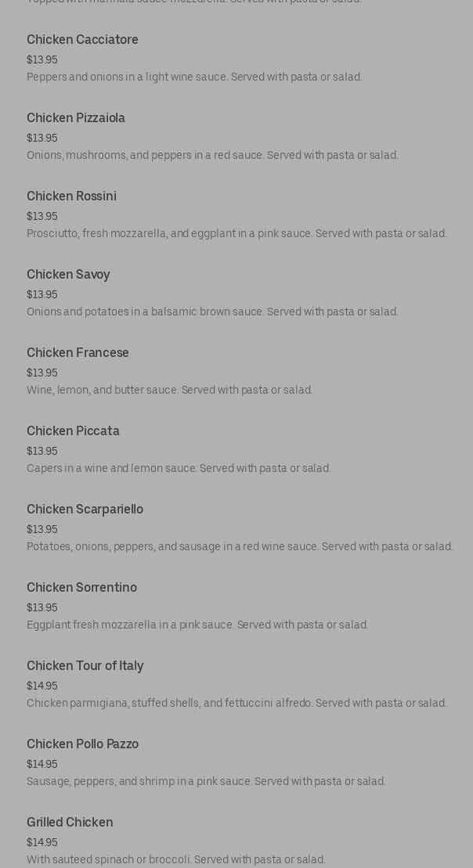Pick the Chicken Scarpariello item
The image size is (473, 868).
point(85,510)
